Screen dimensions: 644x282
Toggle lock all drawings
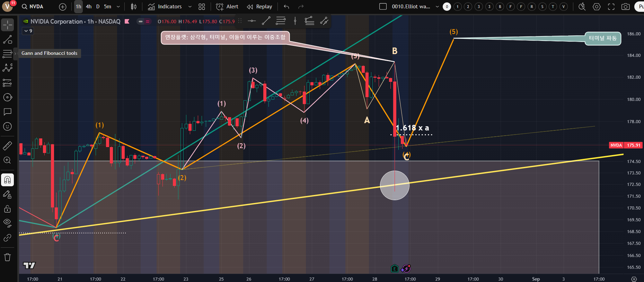coord(7,209)
